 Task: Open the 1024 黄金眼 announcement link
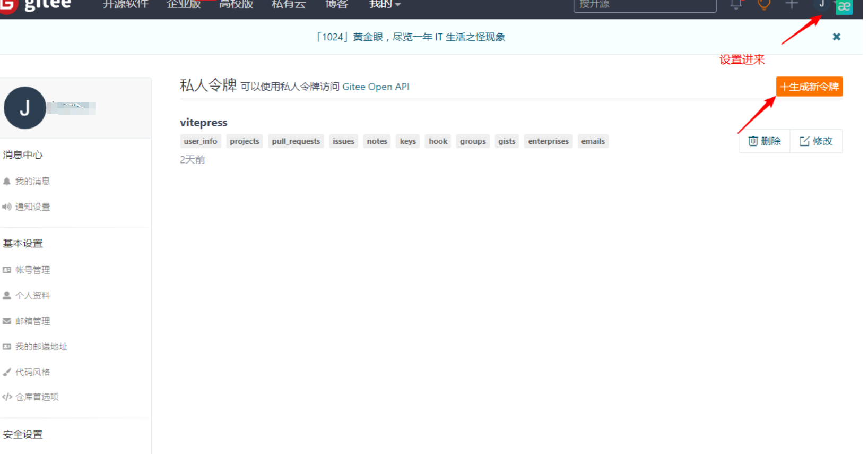(410, 37)
